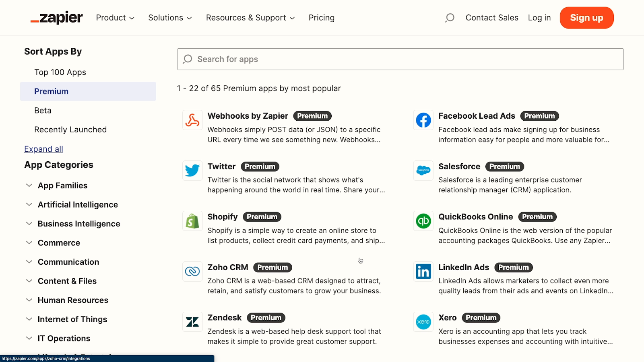The width and height of the screenshot is (644, 362).
Task: Open the QuickBooks Online title
Action: (x=476, y=217)
